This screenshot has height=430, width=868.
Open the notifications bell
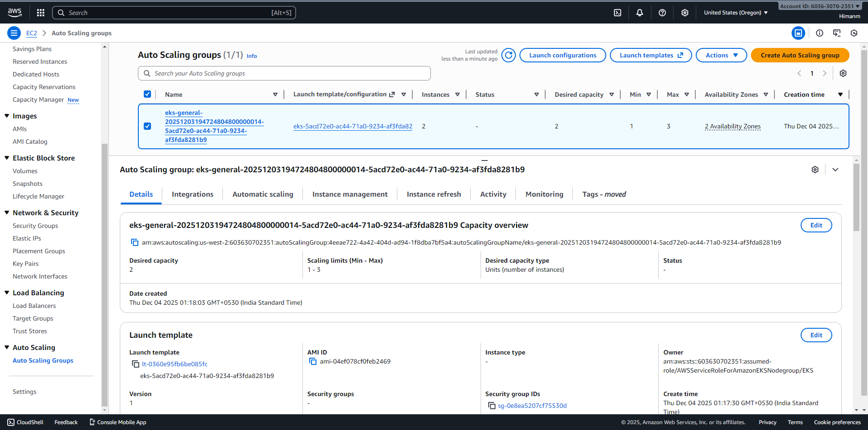[x=640, y=13]
